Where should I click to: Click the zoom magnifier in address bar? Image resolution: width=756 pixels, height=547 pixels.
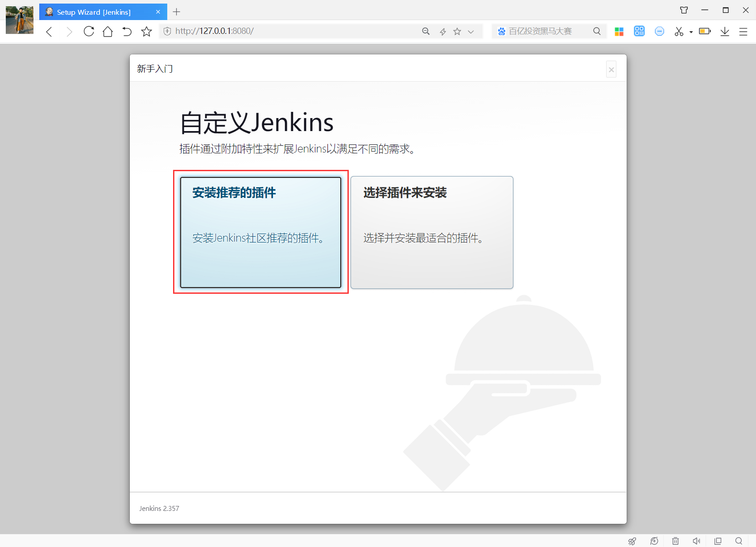[x=426, y=31]
